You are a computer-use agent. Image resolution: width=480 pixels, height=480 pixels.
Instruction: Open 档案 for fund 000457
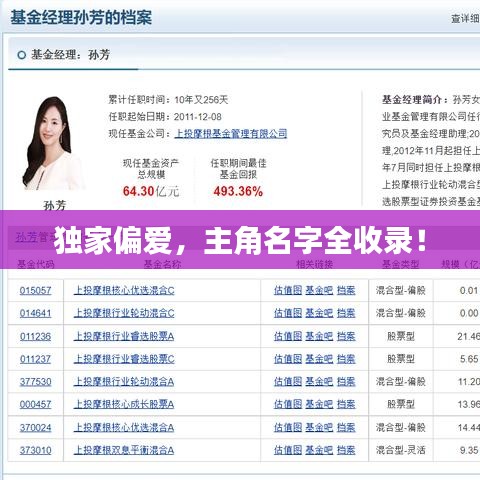346,404
